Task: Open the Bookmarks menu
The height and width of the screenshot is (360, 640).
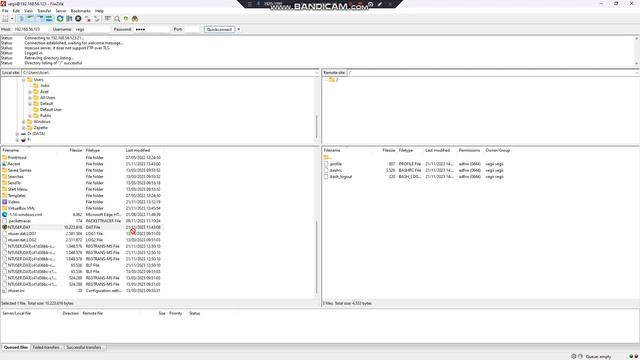Action: point(81,11)
